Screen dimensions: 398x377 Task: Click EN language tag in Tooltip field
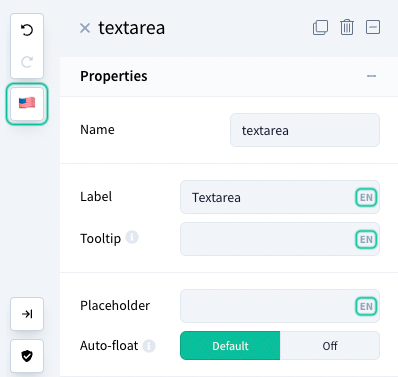click(366, 239)
